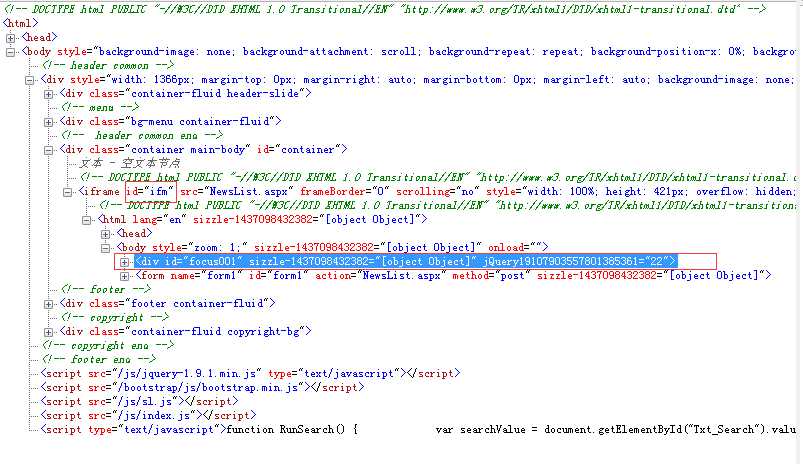Select the div class="container-fluid header-slide" line
The image size is (803, 464).
186,93
